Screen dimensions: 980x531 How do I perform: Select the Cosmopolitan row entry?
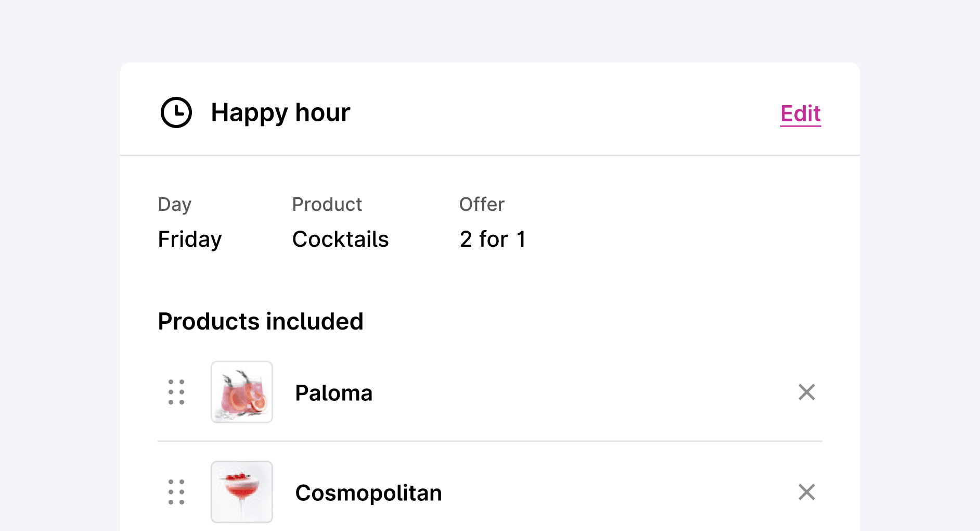pyautogui.click(x=368, y=492)
